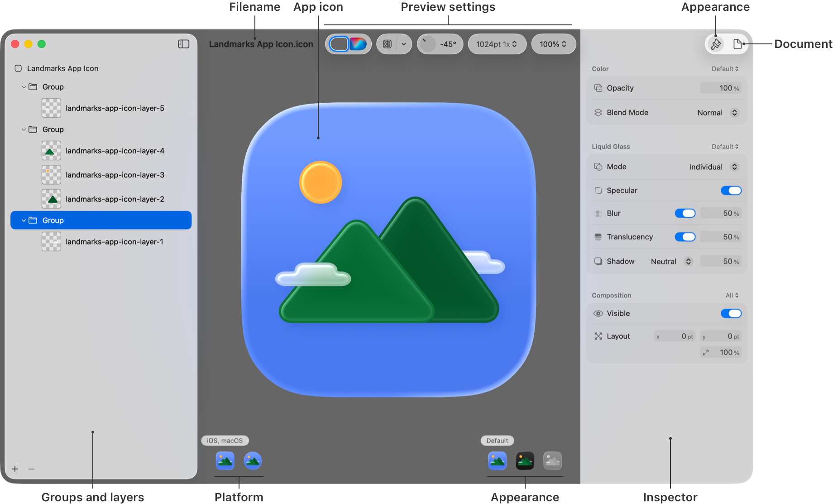Toggle the icon grid overlay button
The width and height of the screenshot is (833, 504).
[x=387, y=44]
